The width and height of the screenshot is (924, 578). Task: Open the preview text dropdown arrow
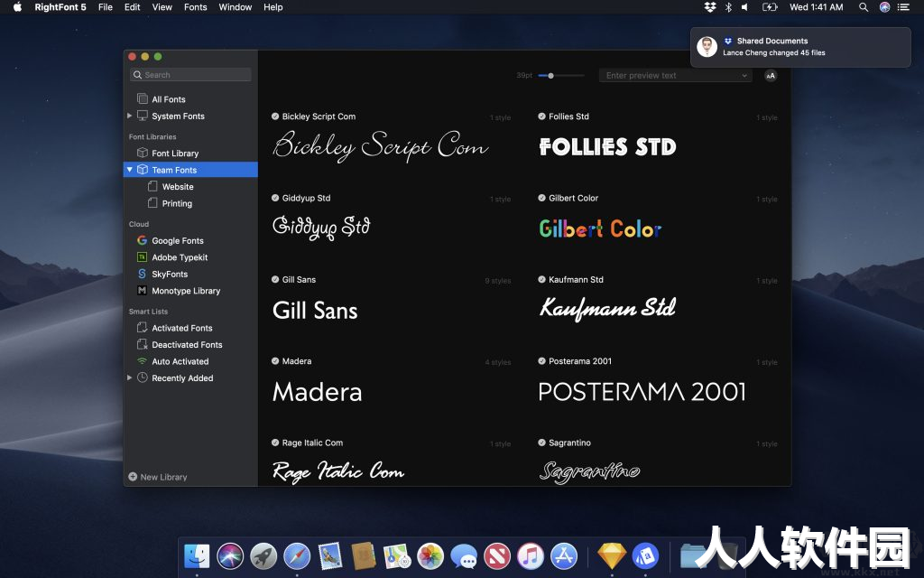pos(744,76)
